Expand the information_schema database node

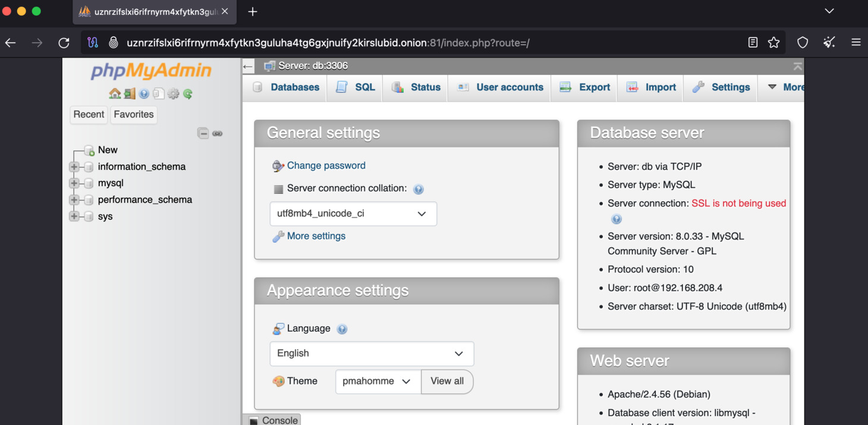click(74, 167)
